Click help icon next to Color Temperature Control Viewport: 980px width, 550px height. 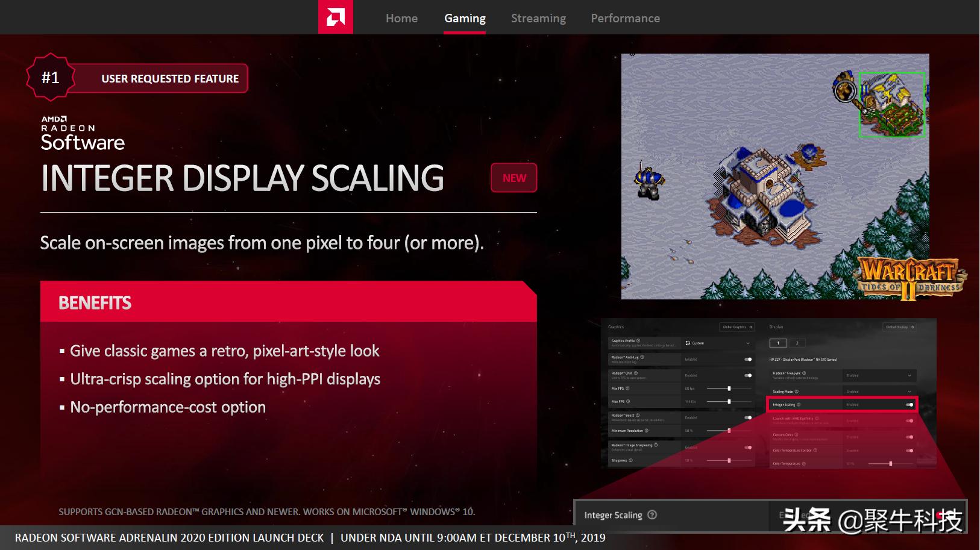(815, 451)
